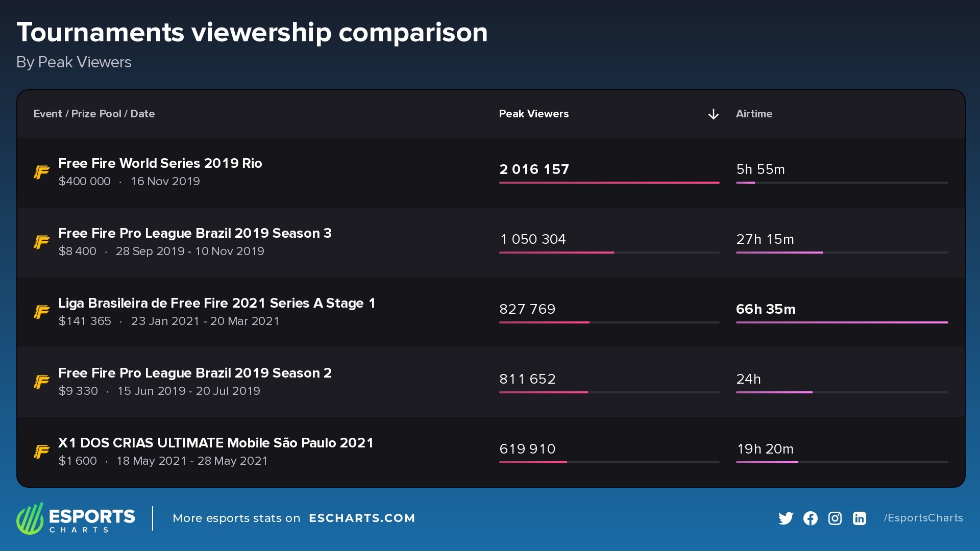
Task: Open the ESCHARTS.COM link
Action: [x=362, y=518]
